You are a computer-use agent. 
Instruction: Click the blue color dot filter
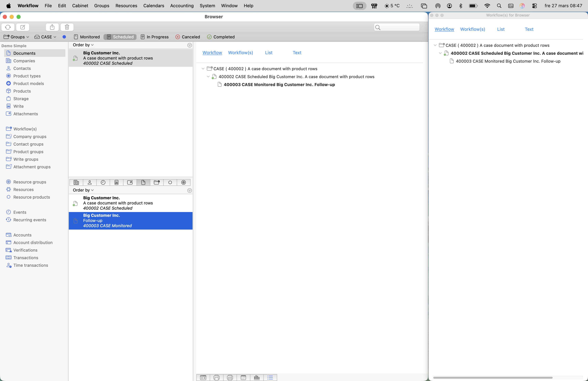64,37
